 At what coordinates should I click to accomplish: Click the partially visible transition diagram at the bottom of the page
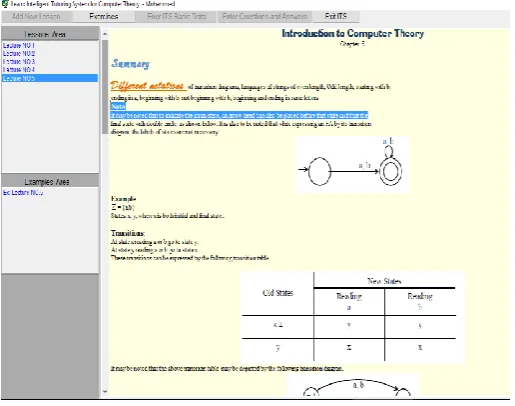click(x=353, y=386)
